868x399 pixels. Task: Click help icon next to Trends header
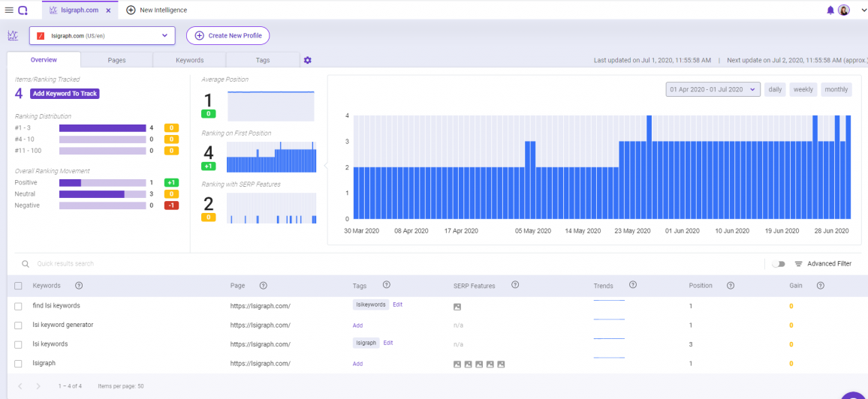633,284
